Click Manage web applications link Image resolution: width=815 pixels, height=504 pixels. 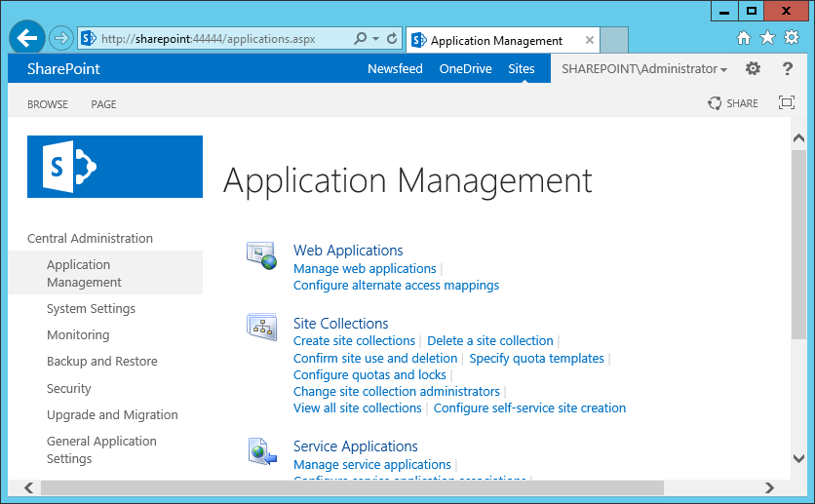(x=365, y=269)
